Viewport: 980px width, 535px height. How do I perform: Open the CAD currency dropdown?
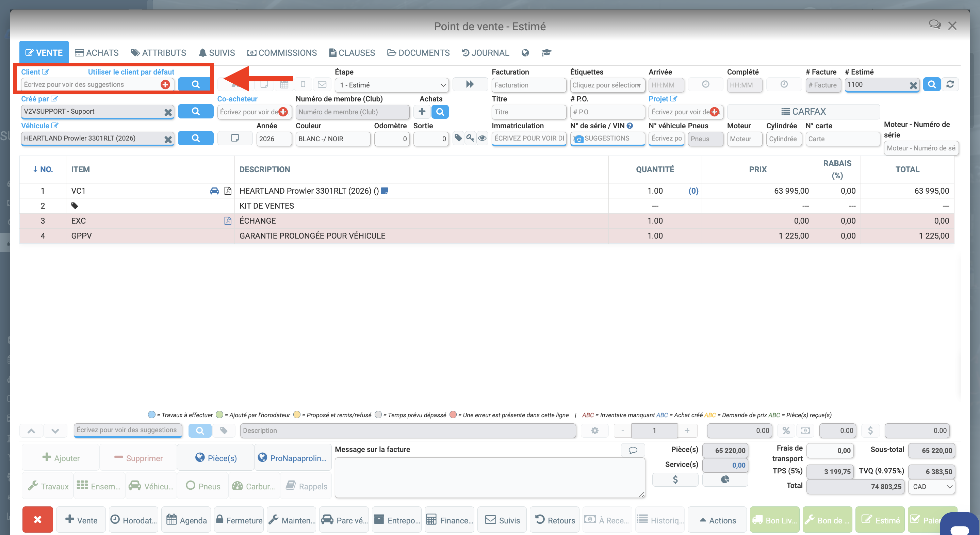click(x=931, y=487)
